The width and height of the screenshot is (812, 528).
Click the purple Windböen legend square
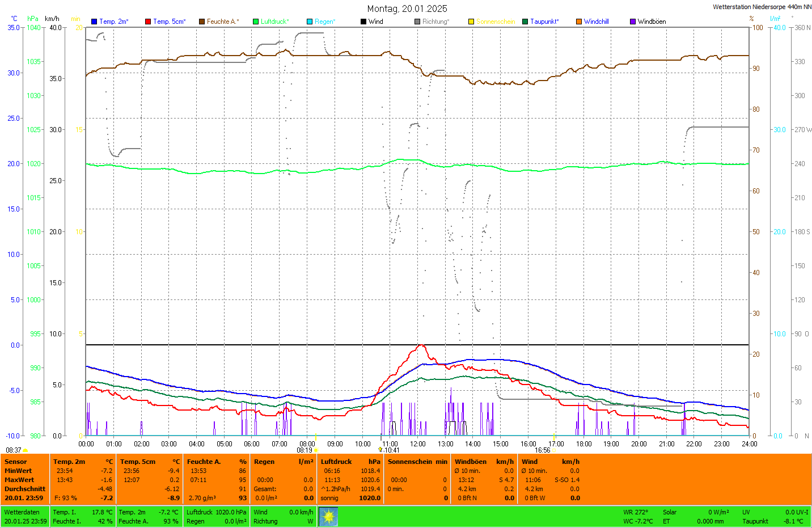(633, 22)
